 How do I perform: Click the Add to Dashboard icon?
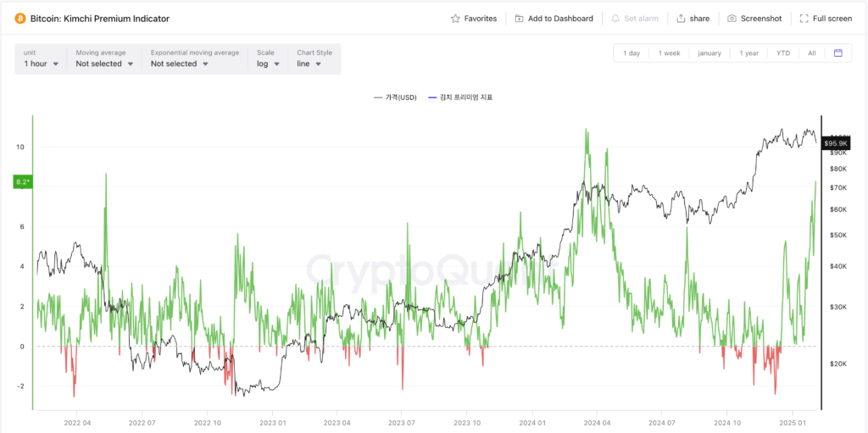click(x=519, y=19)
